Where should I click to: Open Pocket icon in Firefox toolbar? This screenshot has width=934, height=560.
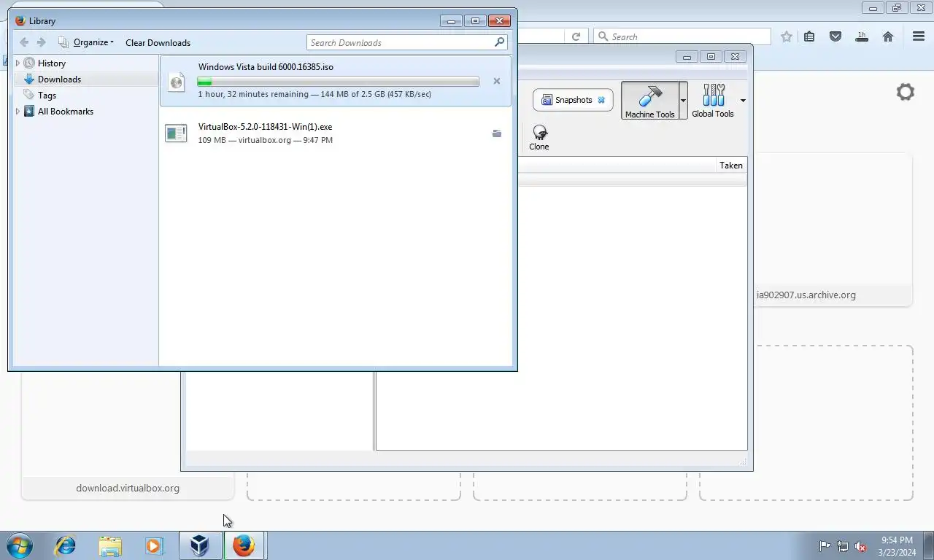835,36
